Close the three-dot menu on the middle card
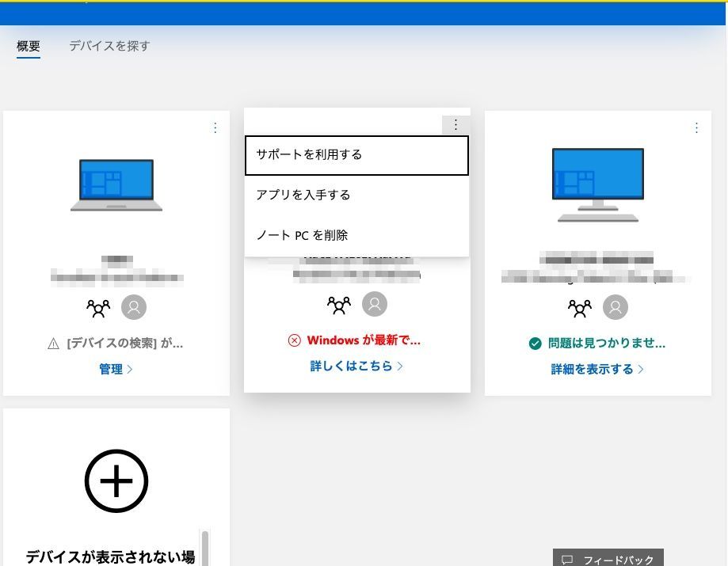The width and height of the screenshot is (728, 566). tap(455, 124)
